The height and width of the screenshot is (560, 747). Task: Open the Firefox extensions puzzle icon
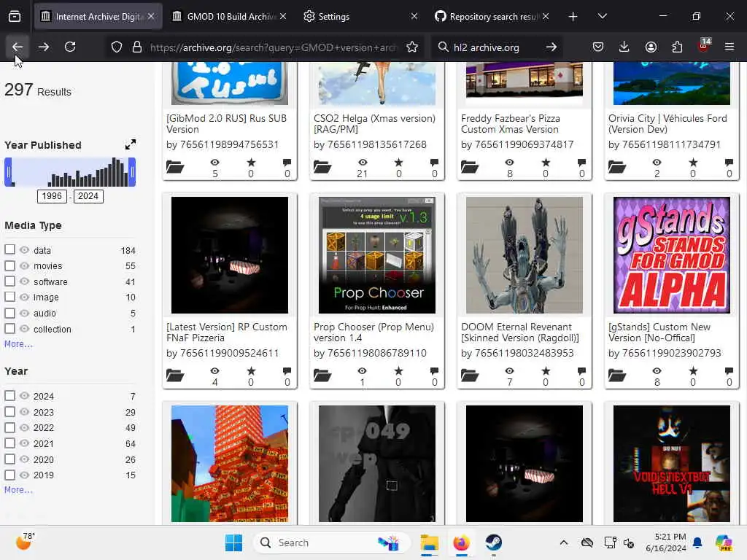[677, 47]
